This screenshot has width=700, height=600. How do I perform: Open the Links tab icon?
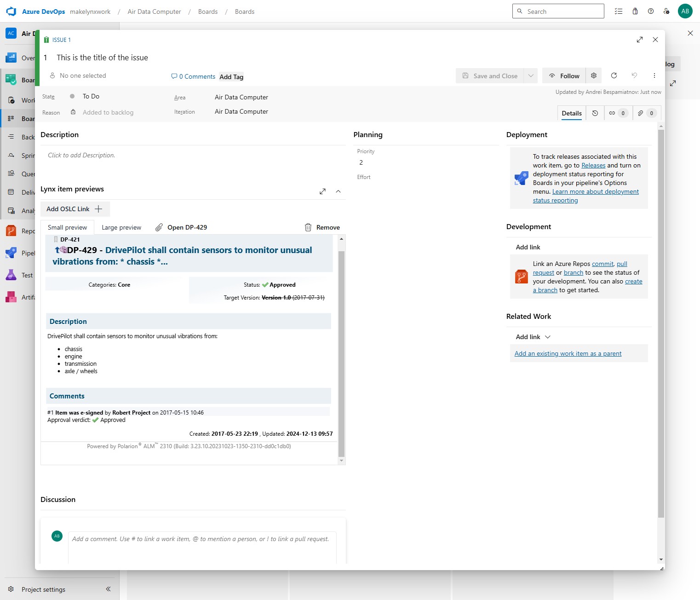coord(618,113)
